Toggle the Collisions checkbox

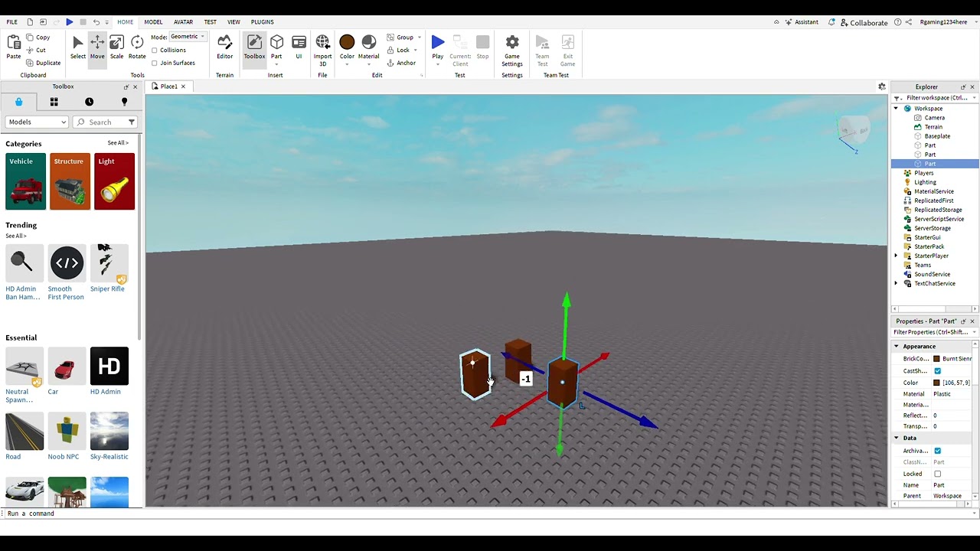[155, 51]
